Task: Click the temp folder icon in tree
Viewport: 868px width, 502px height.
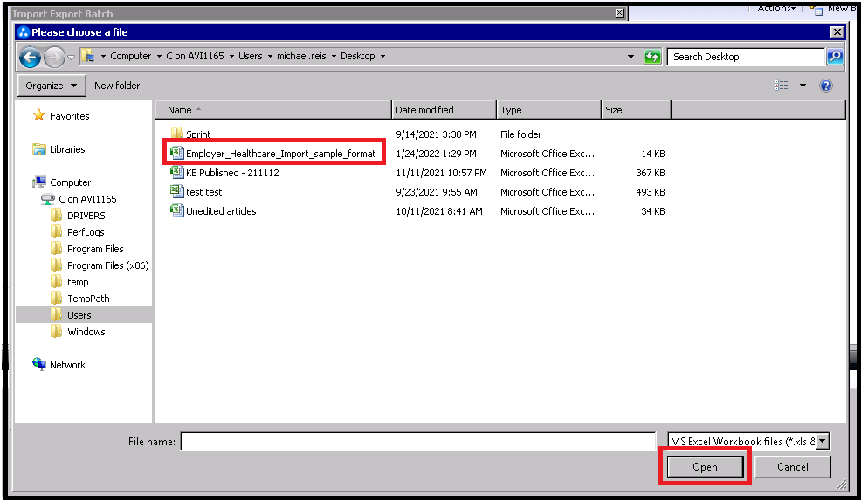Action: (x=56, y=282)
